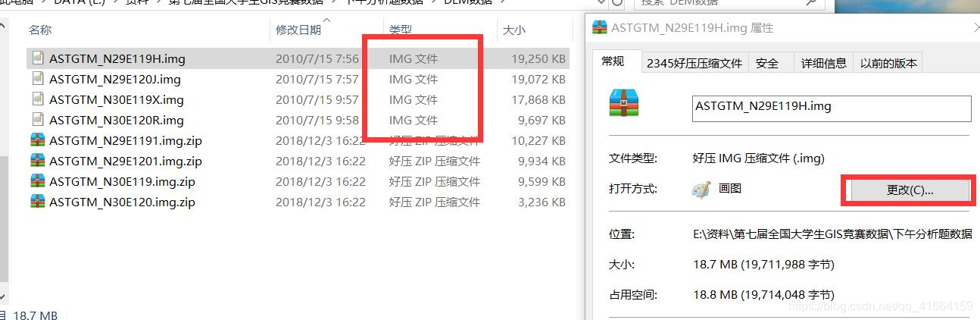
Task: Select ASTGTM_N30E119.img.zip archive icon
Action: coord(38,181)
